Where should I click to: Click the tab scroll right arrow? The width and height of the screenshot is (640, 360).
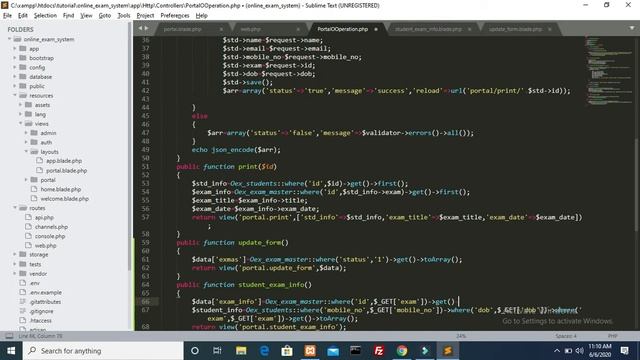[x=146, y=28]
